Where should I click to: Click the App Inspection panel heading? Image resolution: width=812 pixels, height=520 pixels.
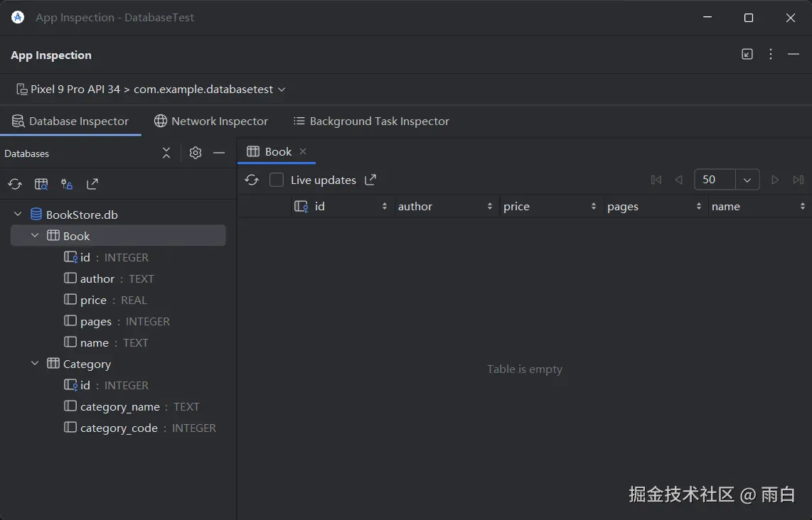(x=50, y=55)
